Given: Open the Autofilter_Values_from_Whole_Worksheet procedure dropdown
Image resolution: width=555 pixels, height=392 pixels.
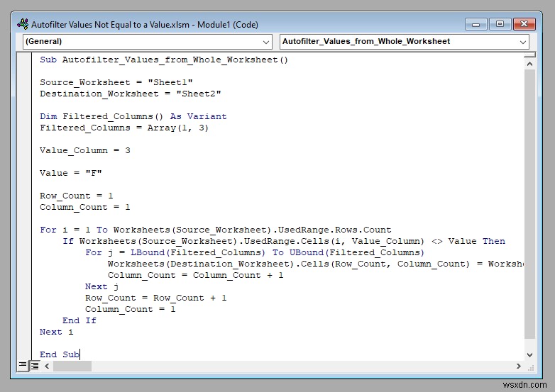Looking at the screenshot, I should click(x=405, y=41).
